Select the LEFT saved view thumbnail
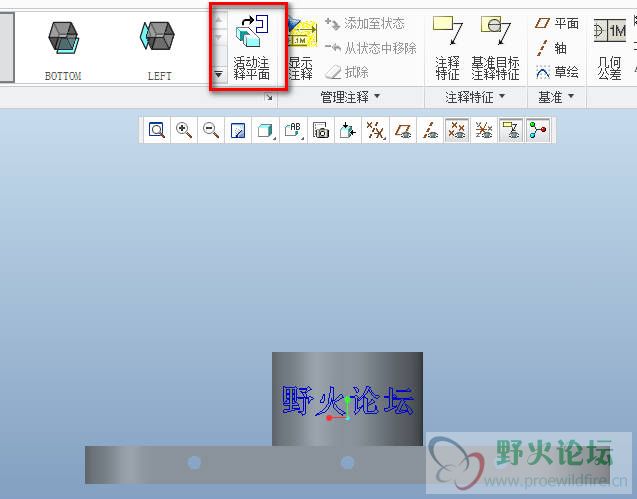Image resolution: width=637 pixels, height=499 pixels. click(158, 50)
